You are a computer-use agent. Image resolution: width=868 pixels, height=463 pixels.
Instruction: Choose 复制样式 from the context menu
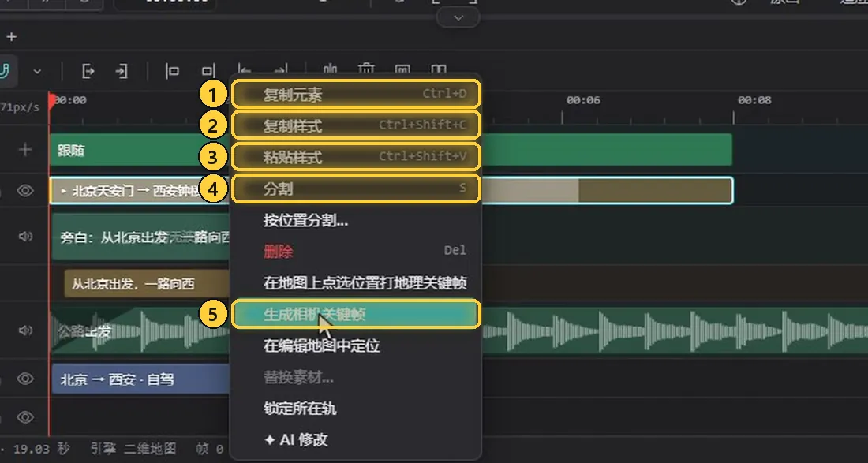click(x=356, y=126)
